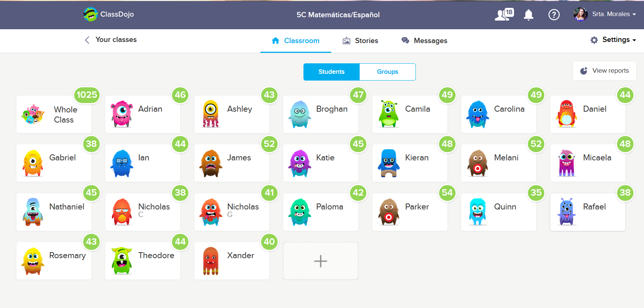This screenshot has height=308, width=644.
Task: Select the Students toggle button
Action: [332, 72]
